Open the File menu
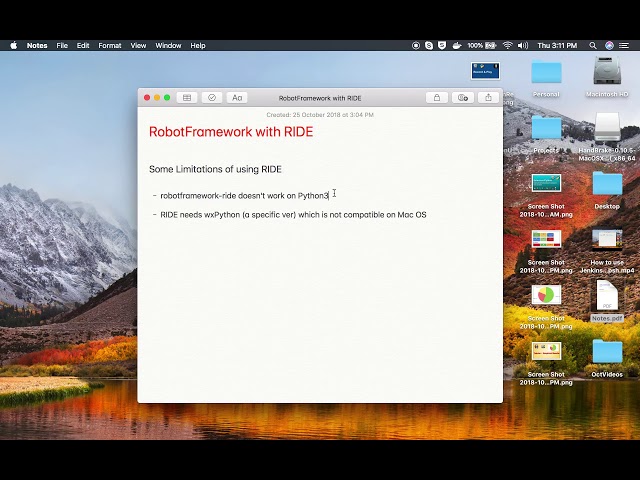Screen dimensions: 640x480 coord(62,45)
